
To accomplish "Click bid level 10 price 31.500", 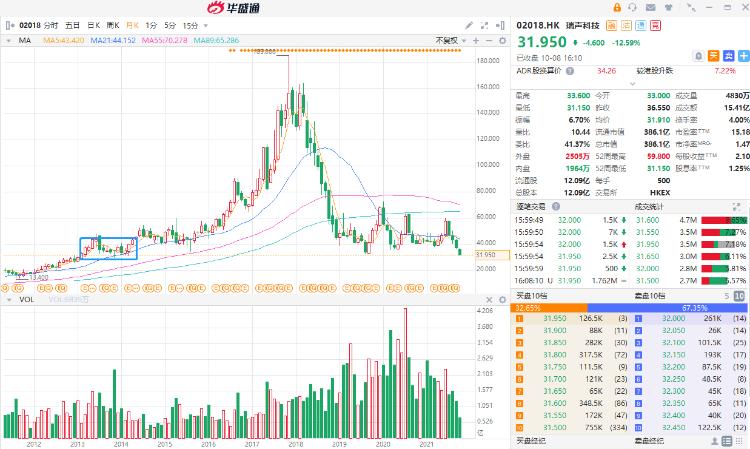I will click(555, 427).
